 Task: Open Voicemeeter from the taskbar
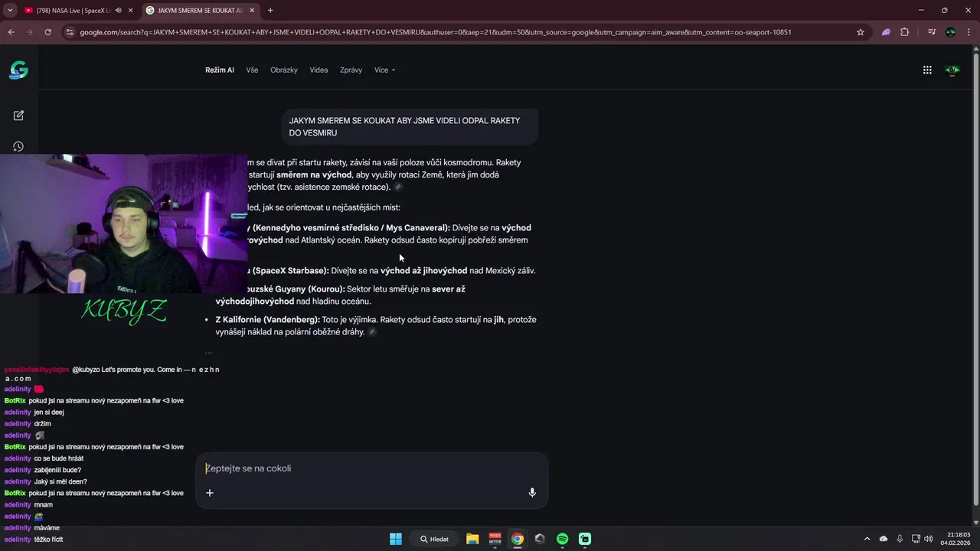(x=495, y=539)
